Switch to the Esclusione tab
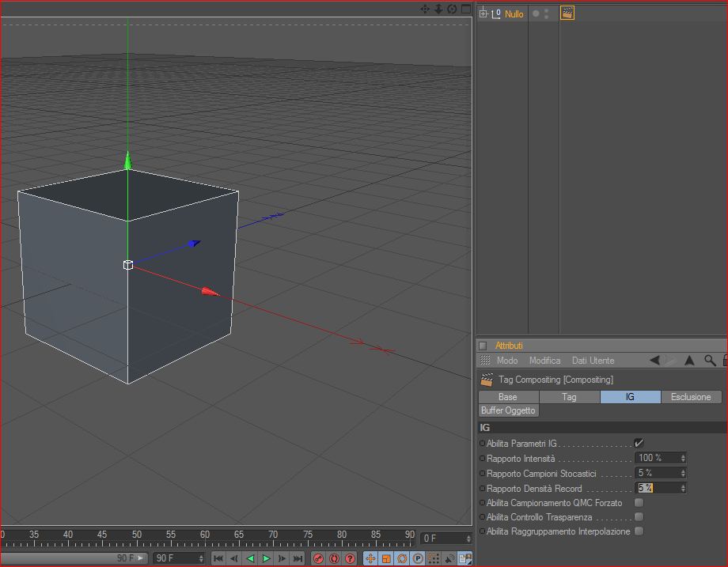The width and height of the screenshot is (728, 567). tap(691, 397)
